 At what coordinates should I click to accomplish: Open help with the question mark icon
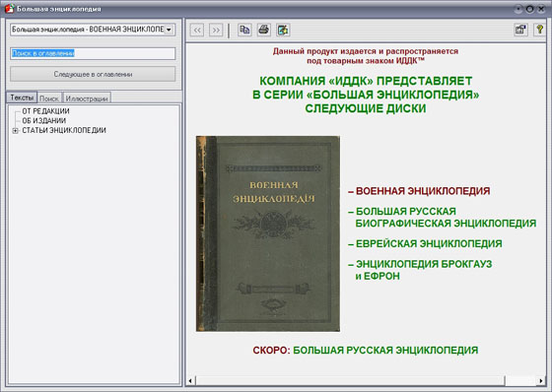point(540,30)
